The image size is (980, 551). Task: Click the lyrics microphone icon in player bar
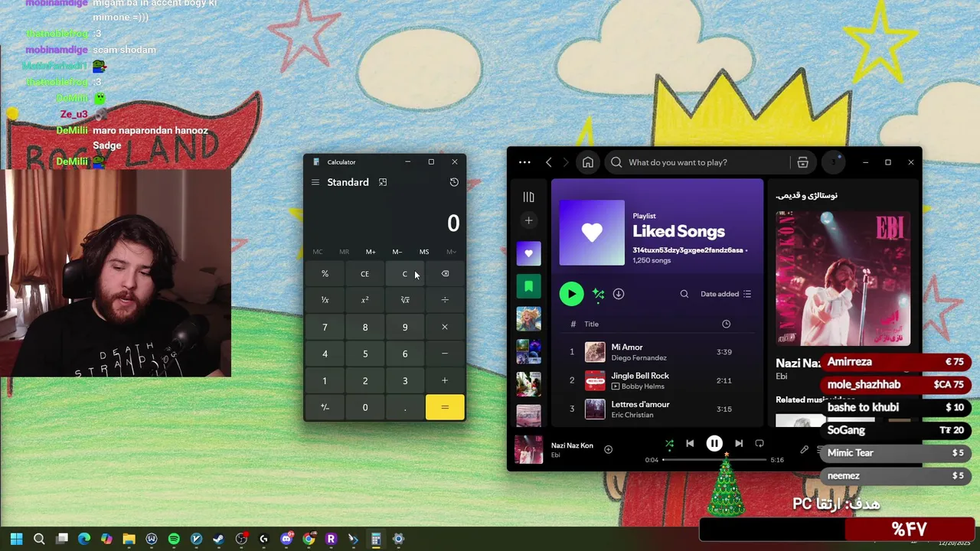pos(804,450)
